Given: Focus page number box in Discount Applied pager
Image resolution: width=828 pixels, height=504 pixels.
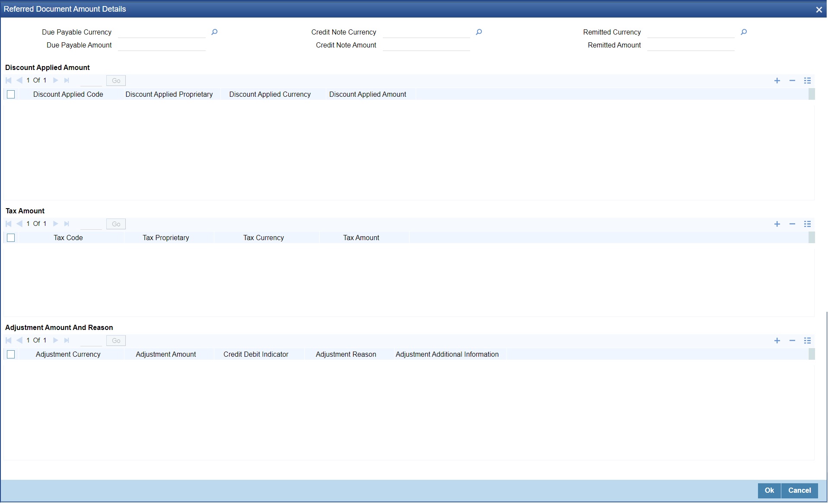Looking at the screenshot, I should tap(91, 81).
